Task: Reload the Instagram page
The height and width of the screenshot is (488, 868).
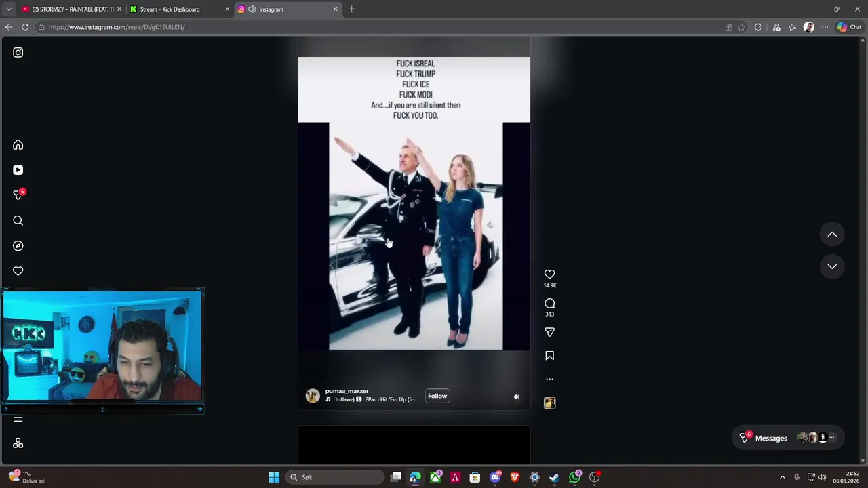Action: point(25,27)
